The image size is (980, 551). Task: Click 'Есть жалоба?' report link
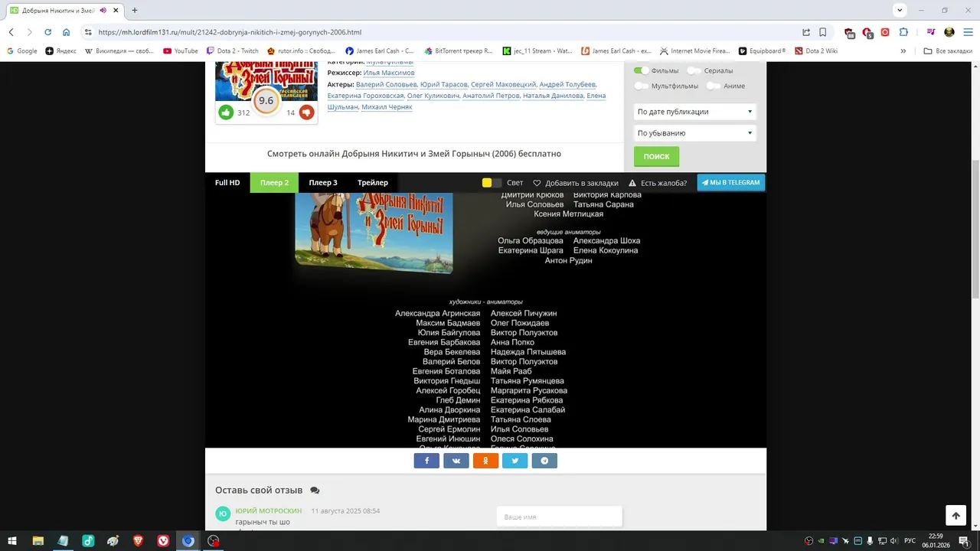coord(658,183)
